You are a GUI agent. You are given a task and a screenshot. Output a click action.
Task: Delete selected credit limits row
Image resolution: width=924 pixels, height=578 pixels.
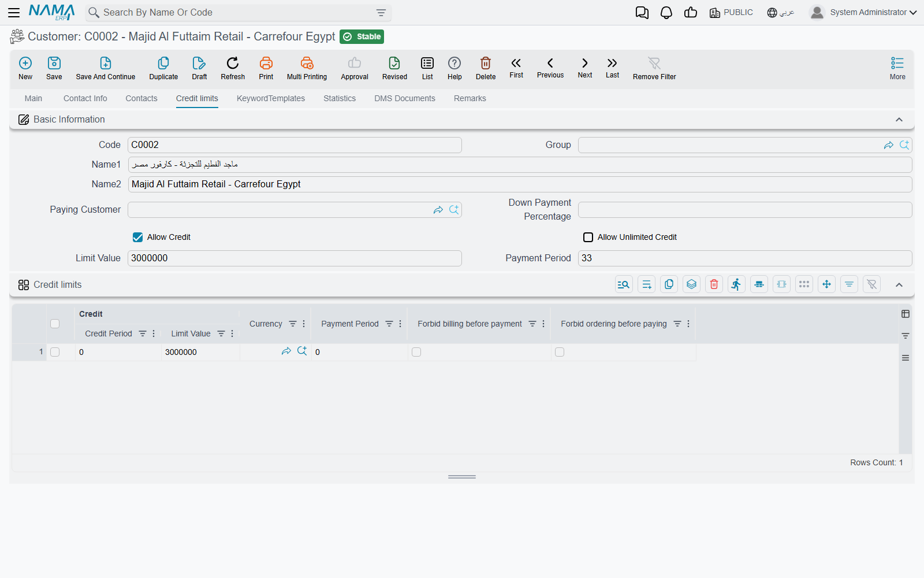(x=714, y=284)
